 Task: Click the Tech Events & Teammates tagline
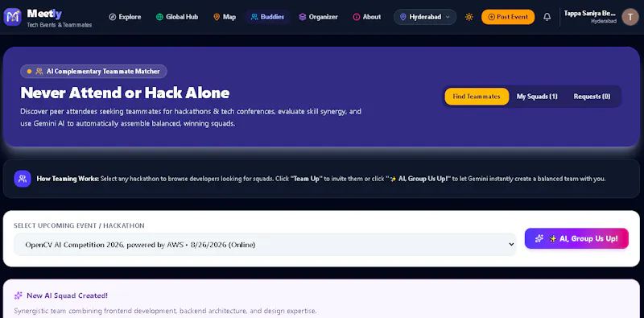pyautogui.click(x=60, y=25)
